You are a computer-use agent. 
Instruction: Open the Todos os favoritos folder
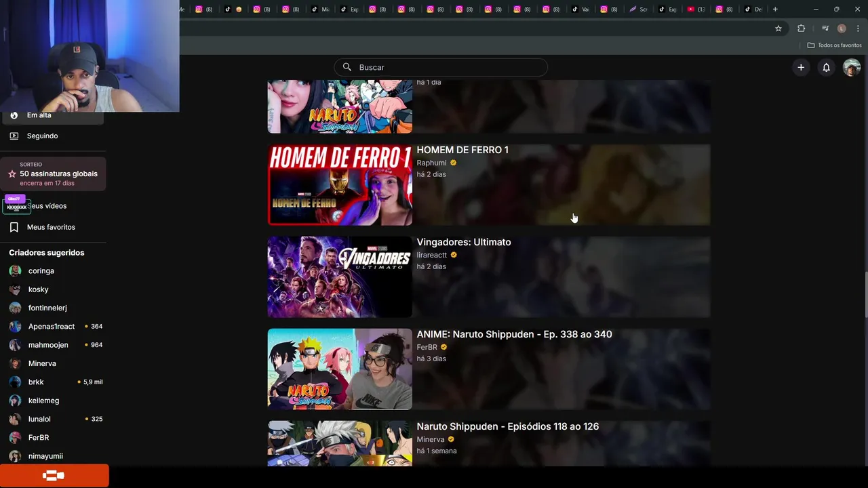834,45
